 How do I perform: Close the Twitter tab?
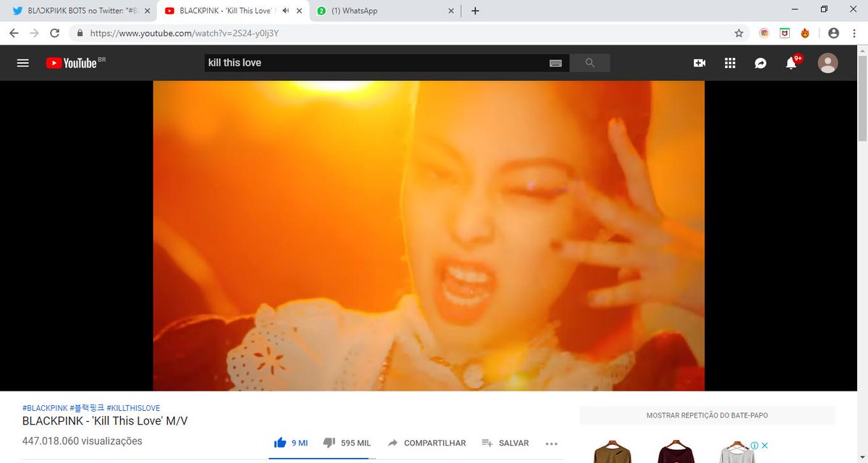click(x=148, y=11)
